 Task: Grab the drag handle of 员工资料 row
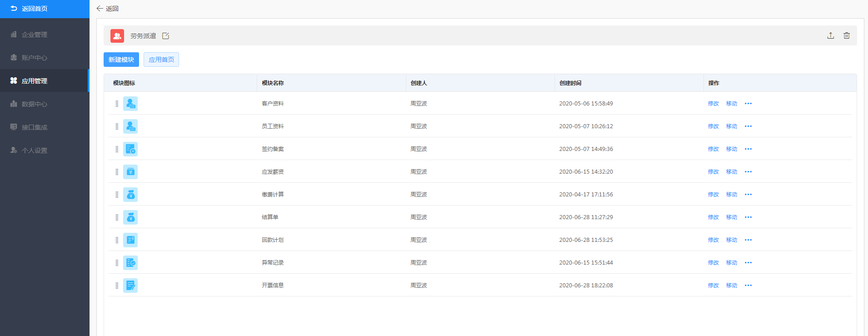click(117, 126)
